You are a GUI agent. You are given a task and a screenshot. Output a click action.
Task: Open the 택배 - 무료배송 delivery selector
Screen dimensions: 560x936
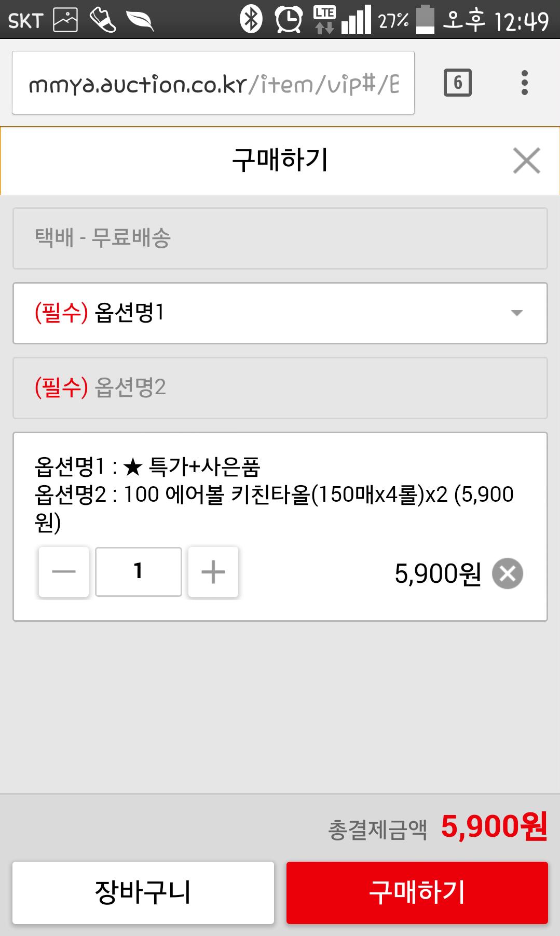[x=280, y=238]
